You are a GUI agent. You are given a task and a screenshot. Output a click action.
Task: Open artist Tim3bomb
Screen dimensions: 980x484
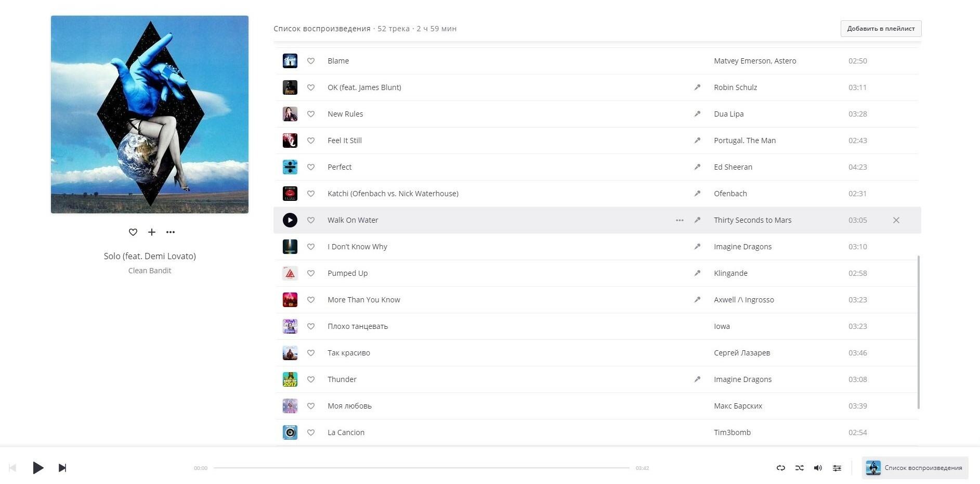(732, 432)
